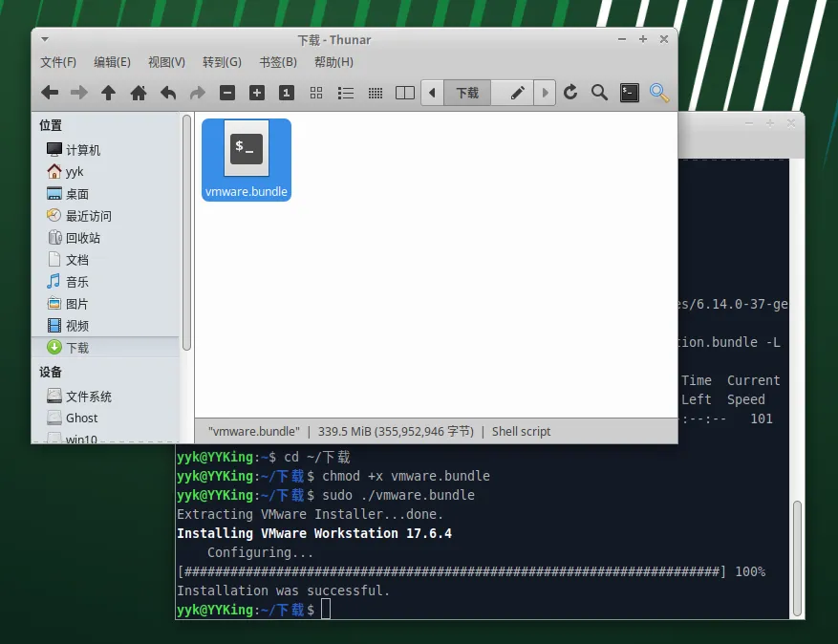The height and width of the screenshot is (644, 838).
Task: Click the terminal prompt cursor at bottom
Action: [326, 610]
